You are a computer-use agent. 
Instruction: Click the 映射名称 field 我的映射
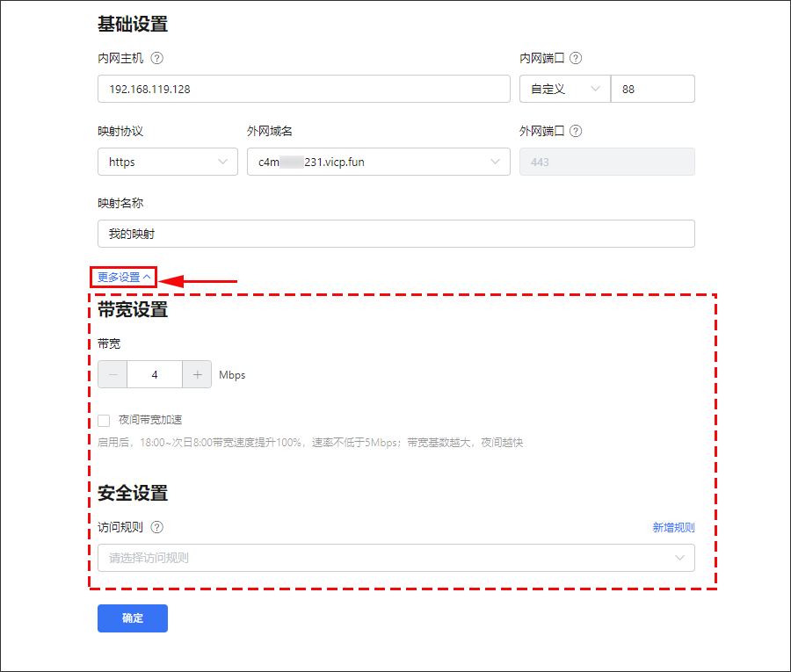coord(395,234)
